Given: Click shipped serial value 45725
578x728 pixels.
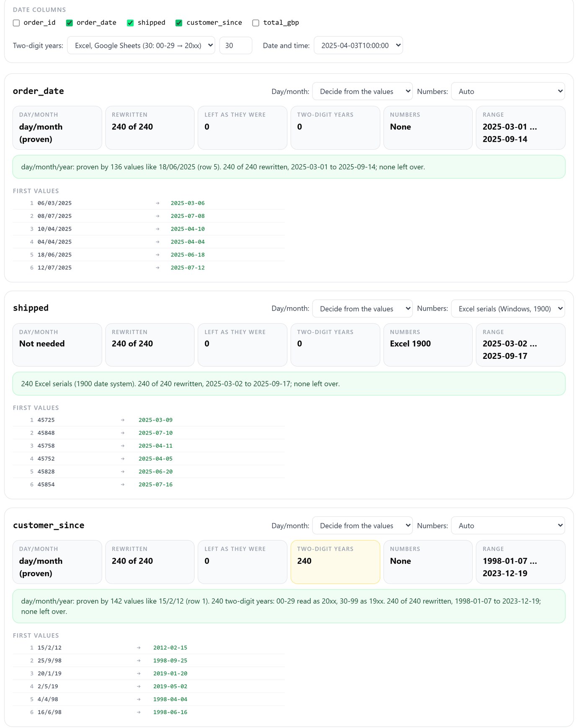Looking at the screenshot, I should click(46, 420).
